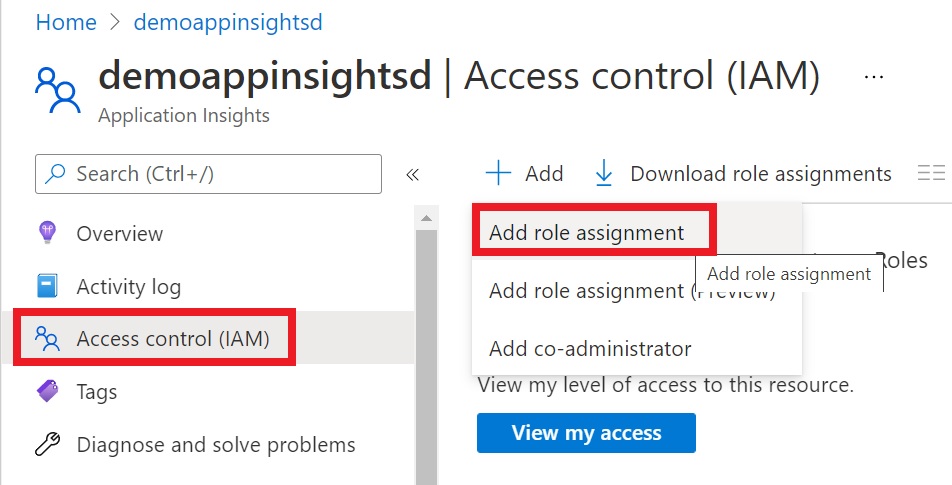
Task: Open demoappinsightsd breadcrumb link
Action: pyautogui.click(x=229, y=22)
